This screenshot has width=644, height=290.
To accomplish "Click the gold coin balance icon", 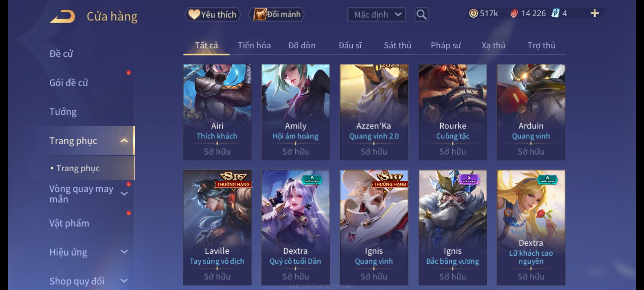I will (473, 13).
